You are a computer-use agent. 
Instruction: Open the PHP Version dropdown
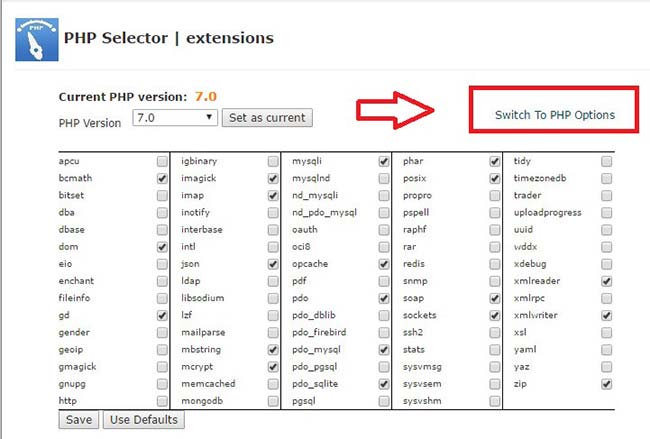click(x=175, y=118)
